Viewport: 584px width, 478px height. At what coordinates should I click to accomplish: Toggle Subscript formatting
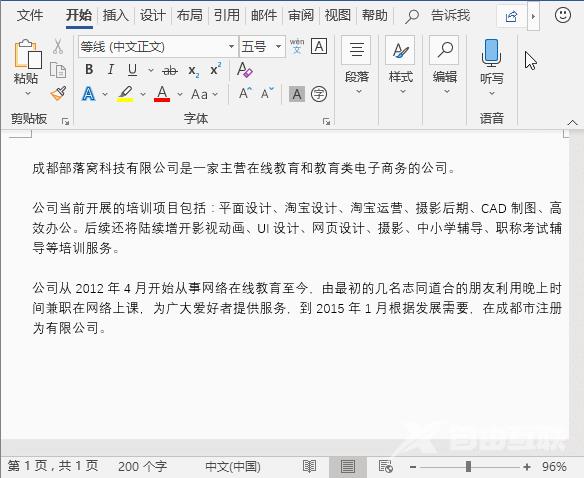point(194,70)
